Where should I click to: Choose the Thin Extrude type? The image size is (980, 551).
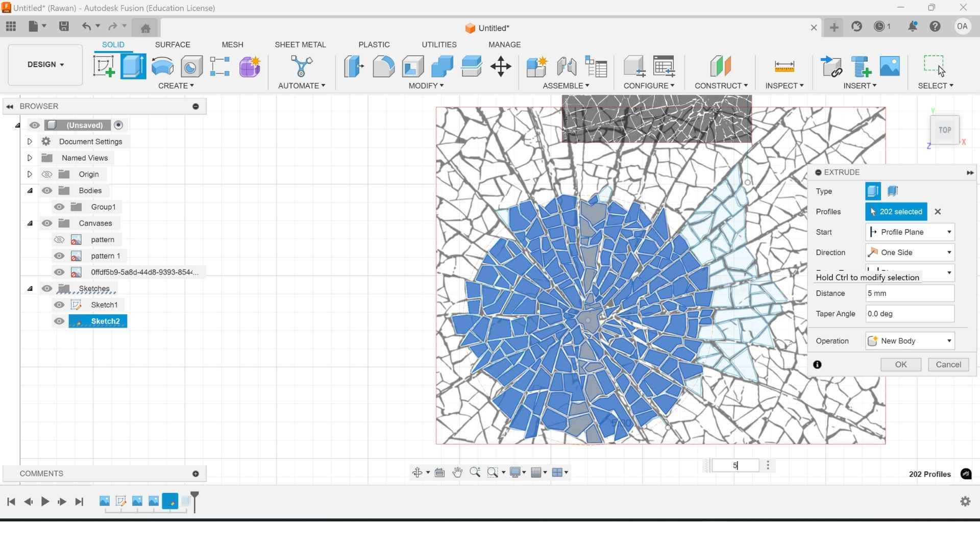893,191
